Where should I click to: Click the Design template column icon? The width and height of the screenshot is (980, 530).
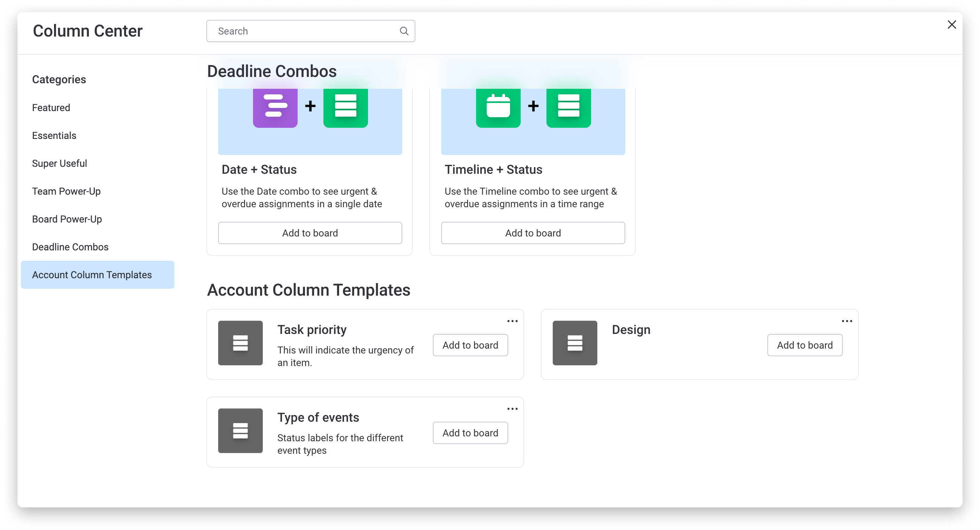[574, 343]
